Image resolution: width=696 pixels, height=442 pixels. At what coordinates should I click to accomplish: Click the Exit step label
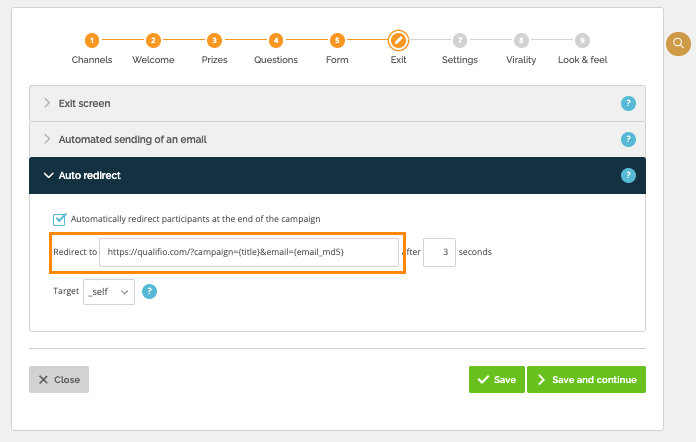[x=398, y=60]
